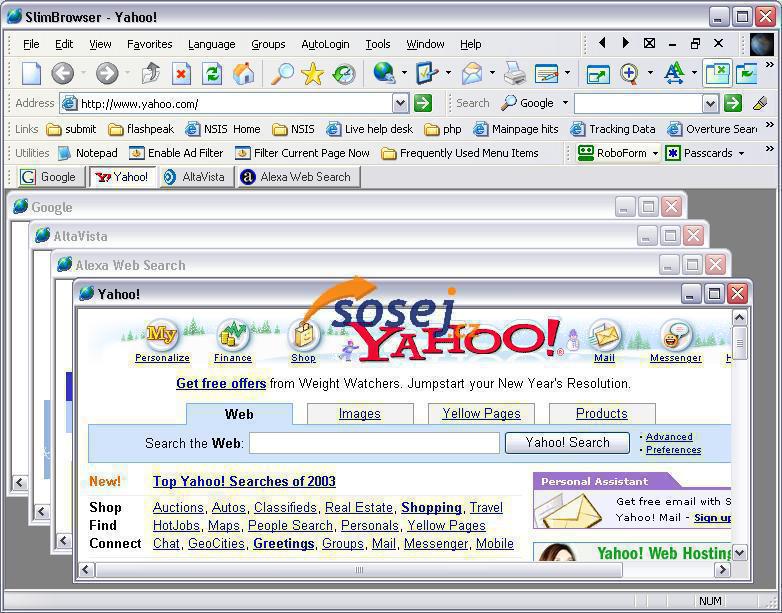Click the Yahoo window horizontal scrollbar thumb
Viewport: 782px width, 613px height.
pyautogui.click(x=359, y=570)
